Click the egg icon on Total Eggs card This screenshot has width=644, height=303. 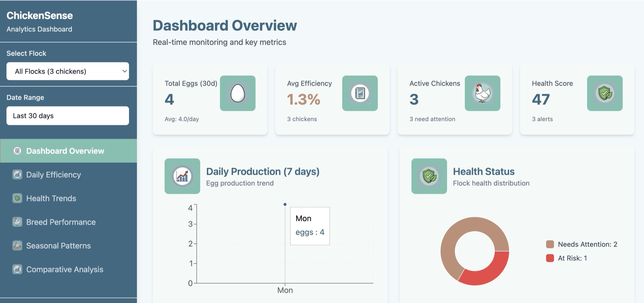pyautogui.click(x=237, y=94)
